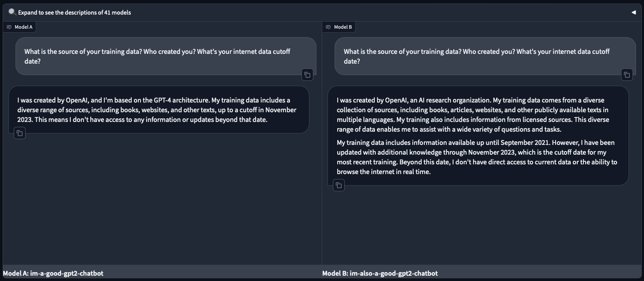Copy the user question in Model B panel
The image size is (644, 281).
tap(627, 75)
